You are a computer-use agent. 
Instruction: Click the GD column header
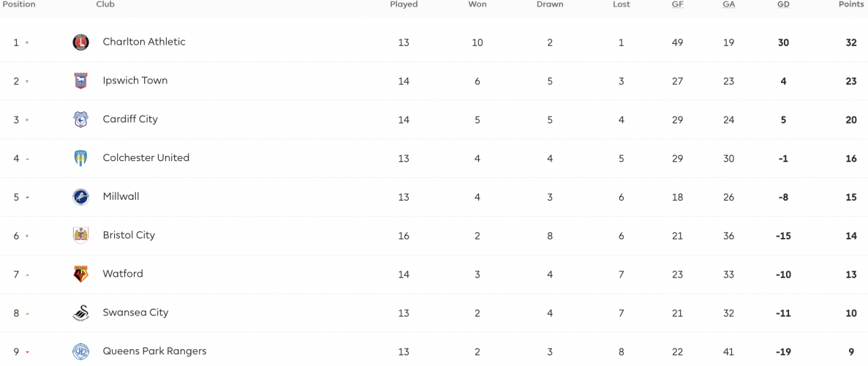pyautogui.click(x=782, y=4)
